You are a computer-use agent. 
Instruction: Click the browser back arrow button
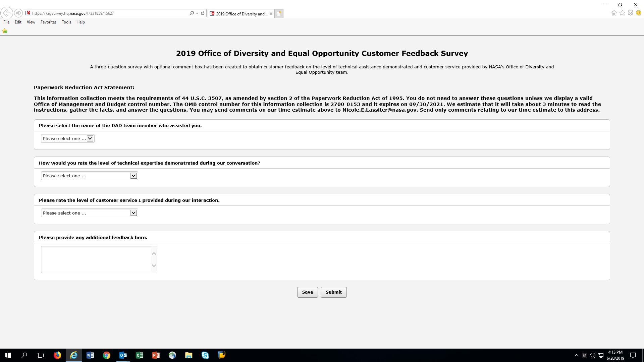tap(7, 13)
